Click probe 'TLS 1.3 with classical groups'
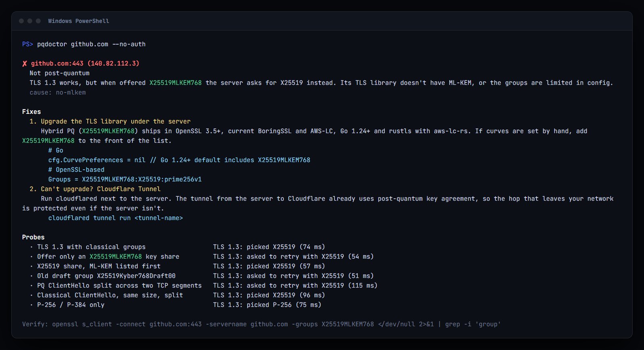Image resolution: width=644 pixels, height=350 pixels. [91, 247]
